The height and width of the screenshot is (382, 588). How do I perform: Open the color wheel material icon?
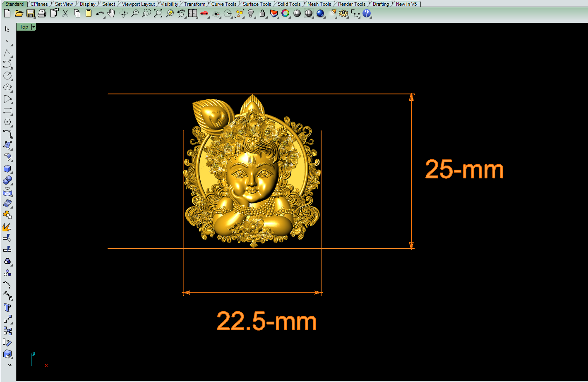coord(285,14)
